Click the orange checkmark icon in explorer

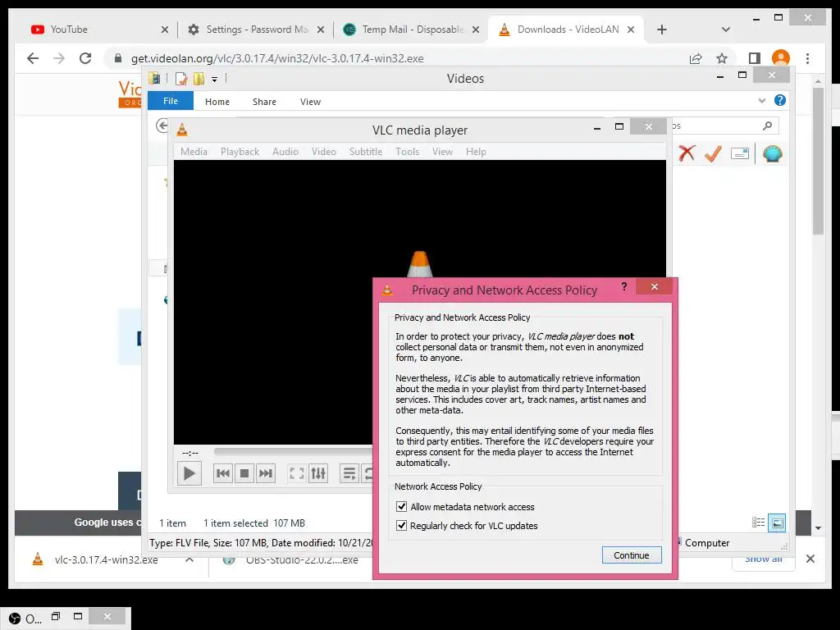[713, 153]
